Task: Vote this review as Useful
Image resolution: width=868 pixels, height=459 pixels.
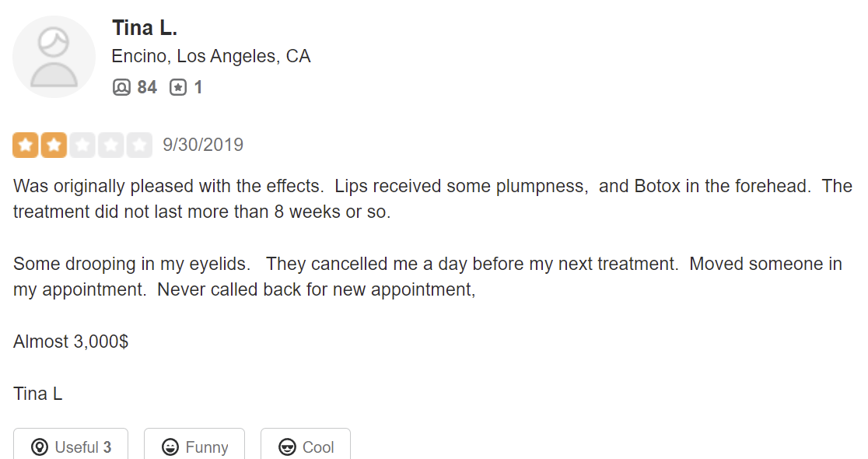Action: (x=71, y=447)
